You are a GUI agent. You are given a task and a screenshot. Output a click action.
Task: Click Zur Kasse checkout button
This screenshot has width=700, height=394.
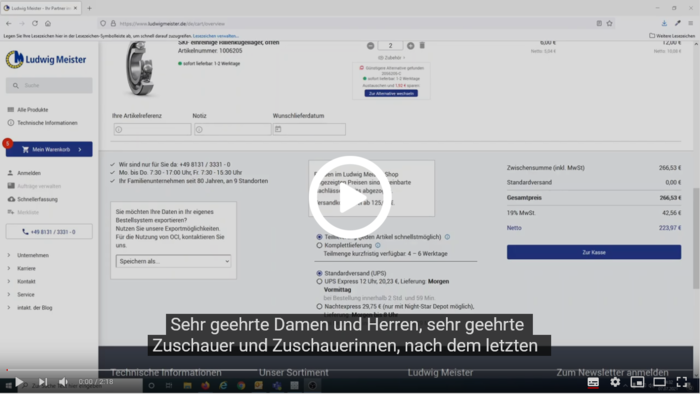click(594, 252)
